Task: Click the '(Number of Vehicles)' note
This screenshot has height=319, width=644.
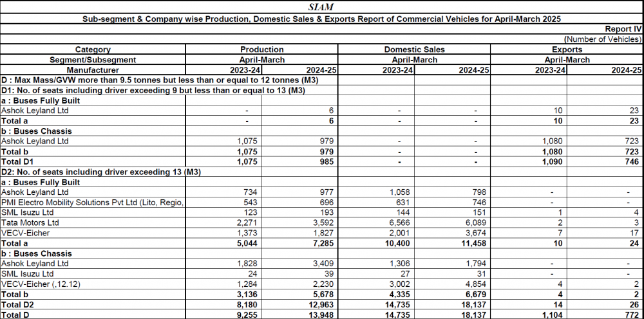Action: pos(603,39)
